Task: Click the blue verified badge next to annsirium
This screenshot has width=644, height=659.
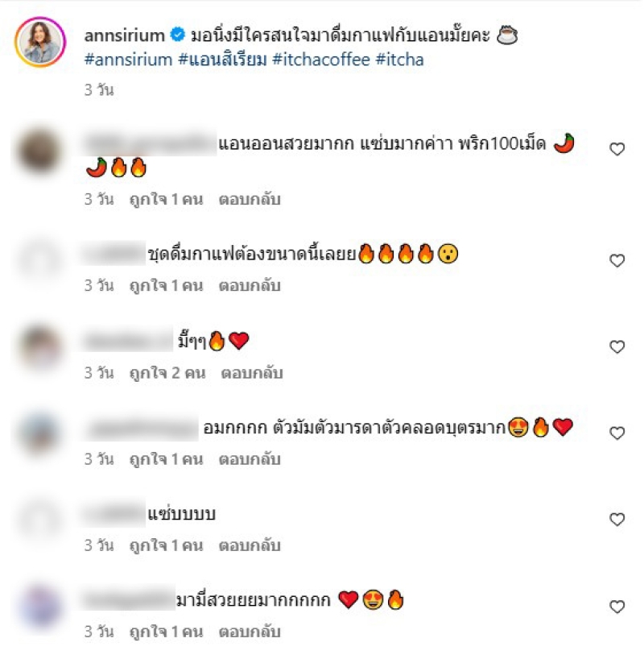Action: pos(178,35)
